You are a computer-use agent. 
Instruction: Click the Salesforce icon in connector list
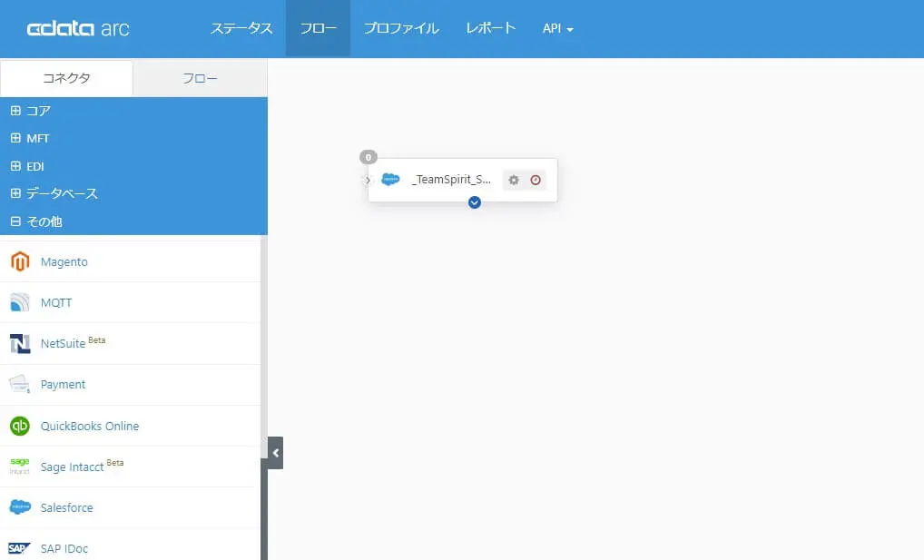(x=20, y=507)
